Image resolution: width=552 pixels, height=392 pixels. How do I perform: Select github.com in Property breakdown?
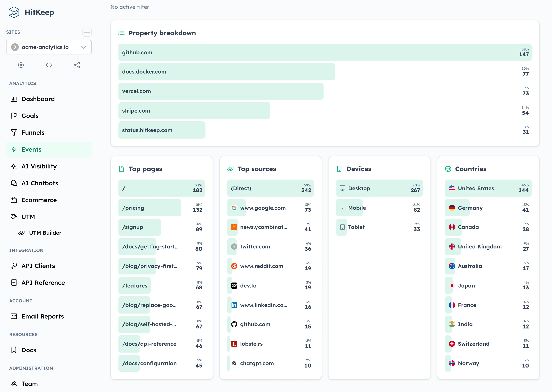[x=266, y=52]
